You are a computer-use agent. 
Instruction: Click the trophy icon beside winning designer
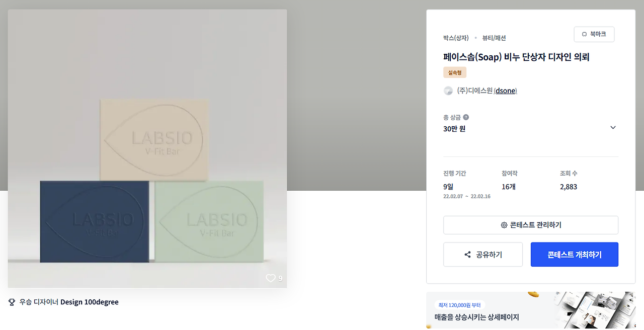[12, 302]
